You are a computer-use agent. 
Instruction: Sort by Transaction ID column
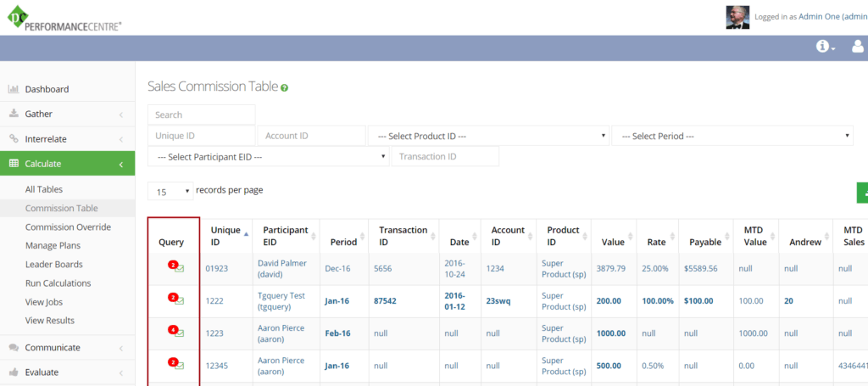(x=433, y=236)
